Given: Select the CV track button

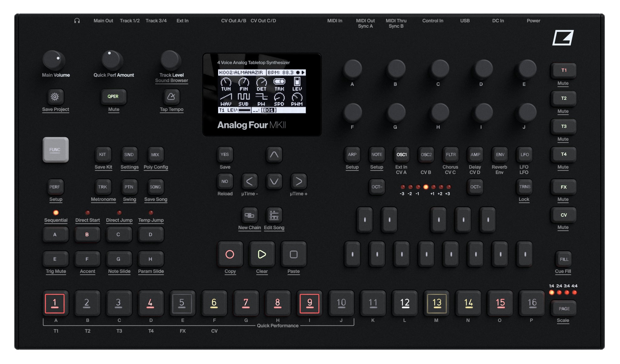Looking at the screenshot, I should [x=563, y=215].
